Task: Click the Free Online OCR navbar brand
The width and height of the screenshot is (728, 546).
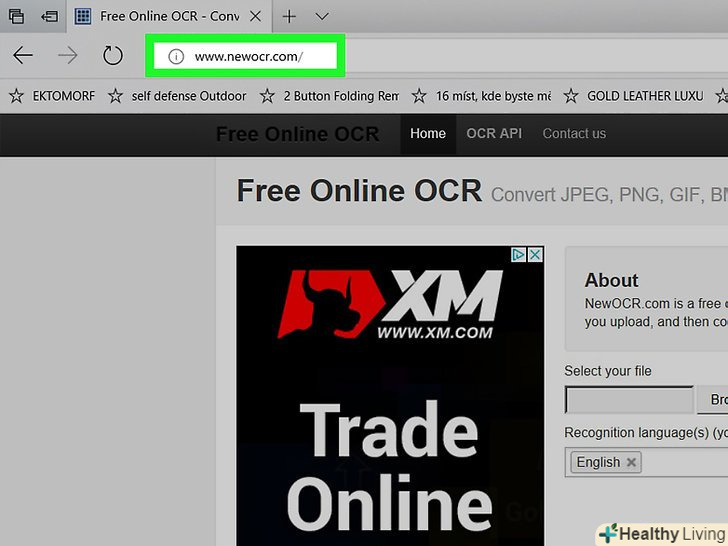Action: click(298, 134)
